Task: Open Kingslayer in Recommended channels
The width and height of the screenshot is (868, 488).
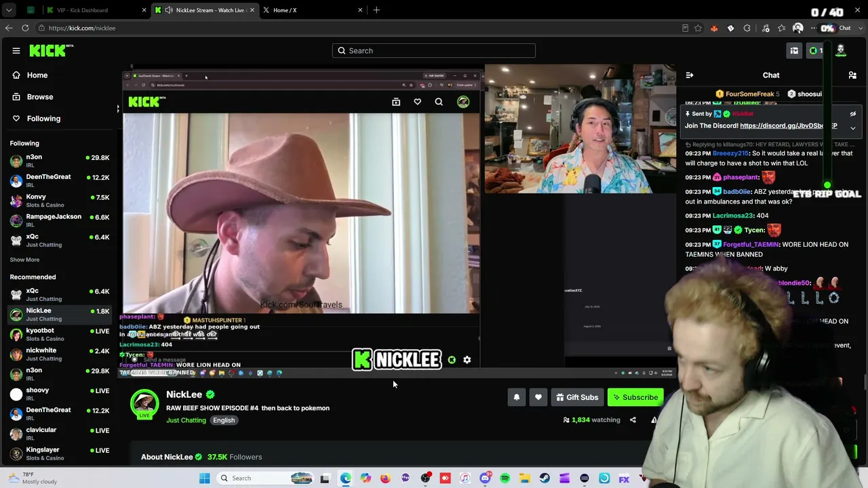Action: 60,453
